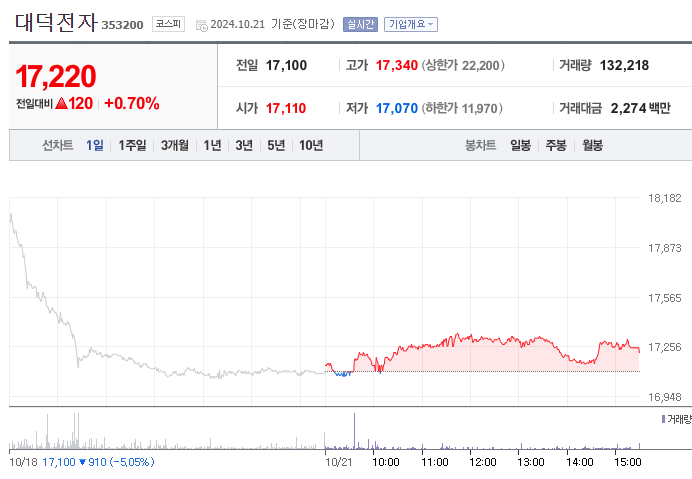Click the 17,873 y-axis label

(x=664, y=248)
